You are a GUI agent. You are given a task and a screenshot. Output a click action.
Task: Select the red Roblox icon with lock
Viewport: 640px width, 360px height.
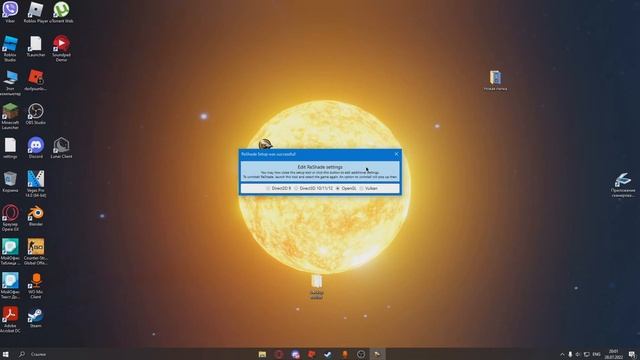pos(36,80)
